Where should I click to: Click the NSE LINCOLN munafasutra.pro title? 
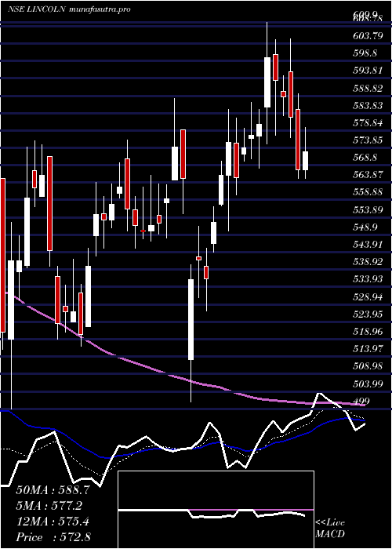[x=70, y=9]
